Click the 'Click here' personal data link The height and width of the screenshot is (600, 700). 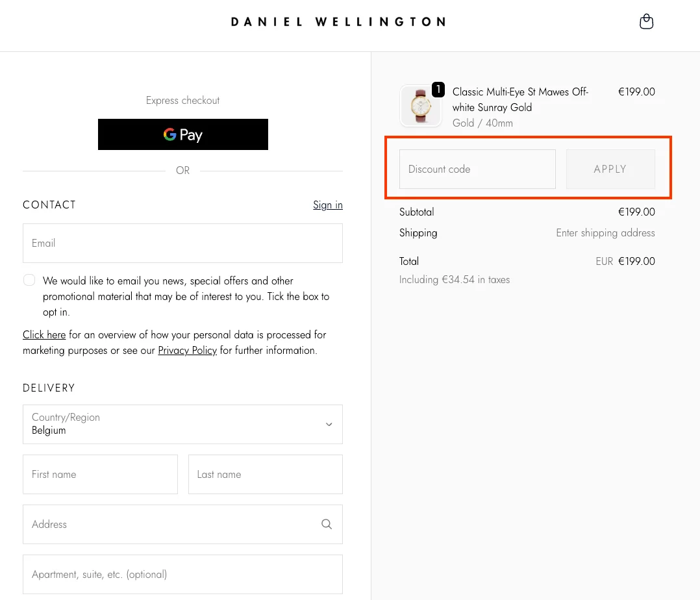pos(44,334)
